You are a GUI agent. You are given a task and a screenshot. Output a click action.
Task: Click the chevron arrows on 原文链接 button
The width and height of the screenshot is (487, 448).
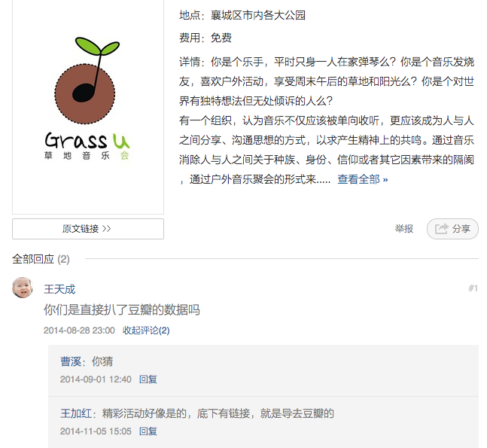click(107, 229)
